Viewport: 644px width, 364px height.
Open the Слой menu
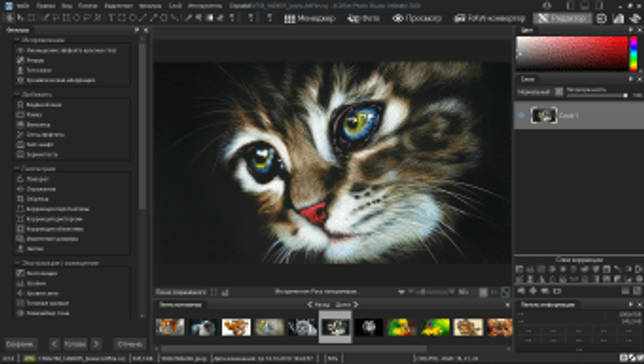pos(175,6)
